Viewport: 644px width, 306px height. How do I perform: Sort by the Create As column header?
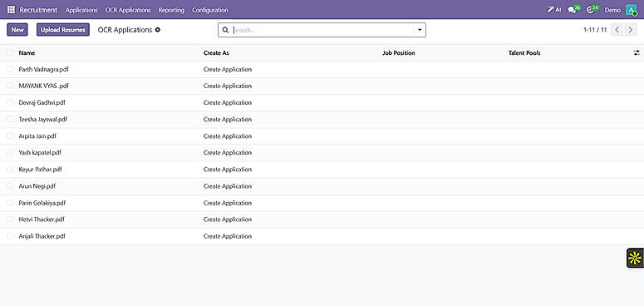(x=216, y=53)
